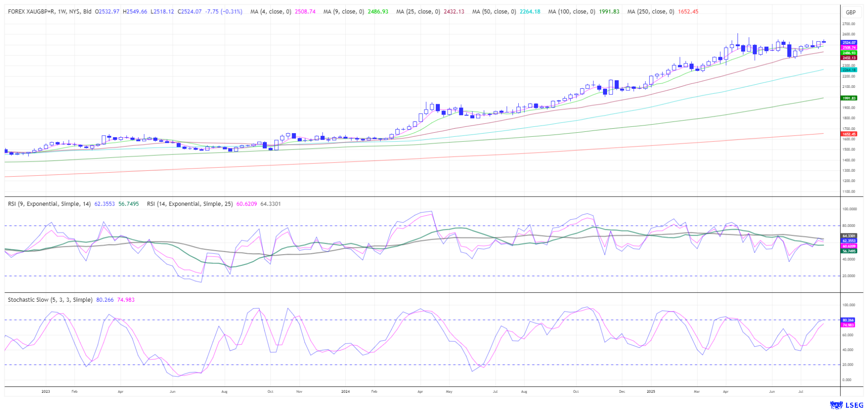Click the 2024 marker on time axis

coord(345,391)
